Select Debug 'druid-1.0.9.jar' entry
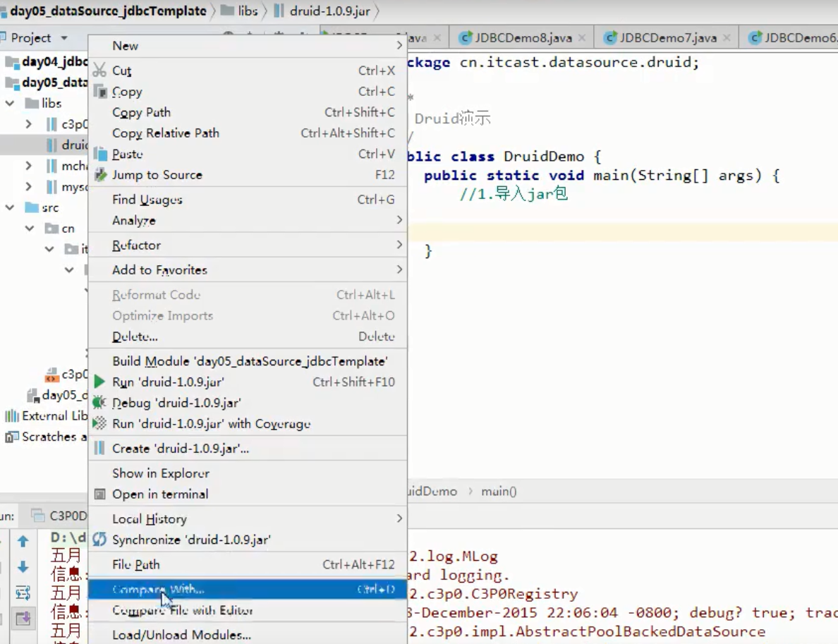838x644 pixels. click(x=247, y=403)
